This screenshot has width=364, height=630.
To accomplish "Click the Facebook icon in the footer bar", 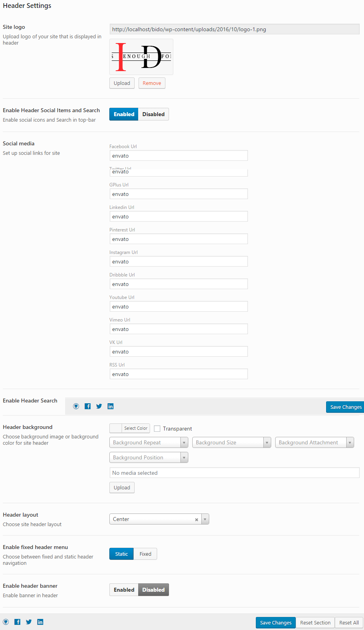I will [17, 622].
